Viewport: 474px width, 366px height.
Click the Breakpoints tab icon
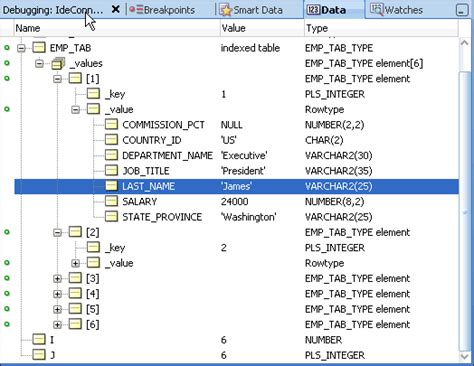[136, 10]
